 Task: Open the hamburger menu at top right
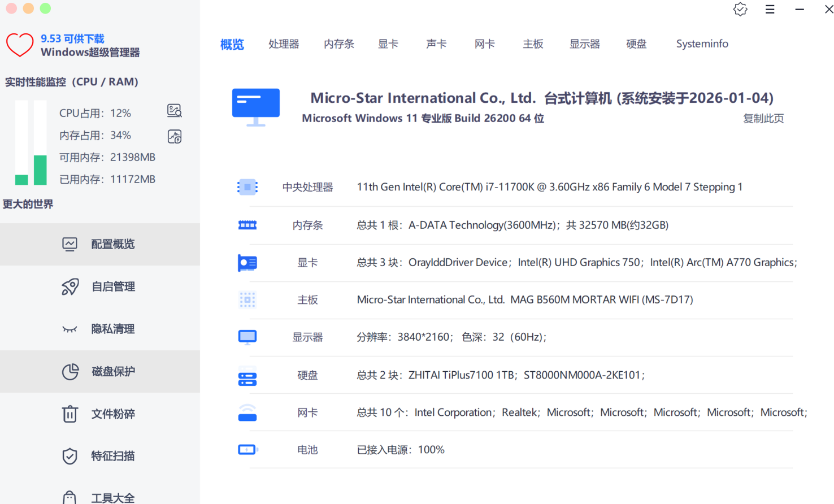tap(770, 9)
